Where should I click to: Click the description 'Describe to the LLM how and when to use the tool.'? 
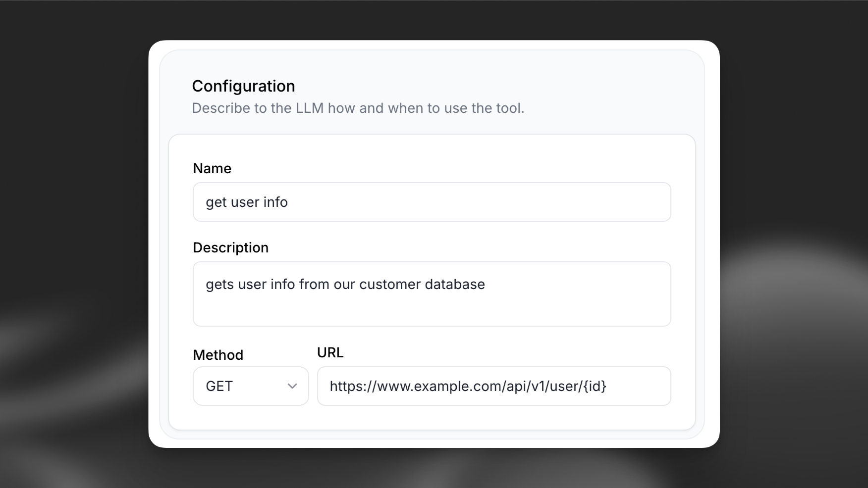pos(358,108)
